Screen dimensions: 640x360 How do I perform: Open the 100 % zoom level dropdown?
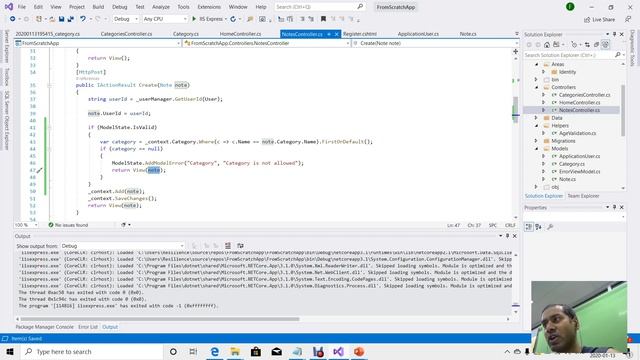[26, 225]
